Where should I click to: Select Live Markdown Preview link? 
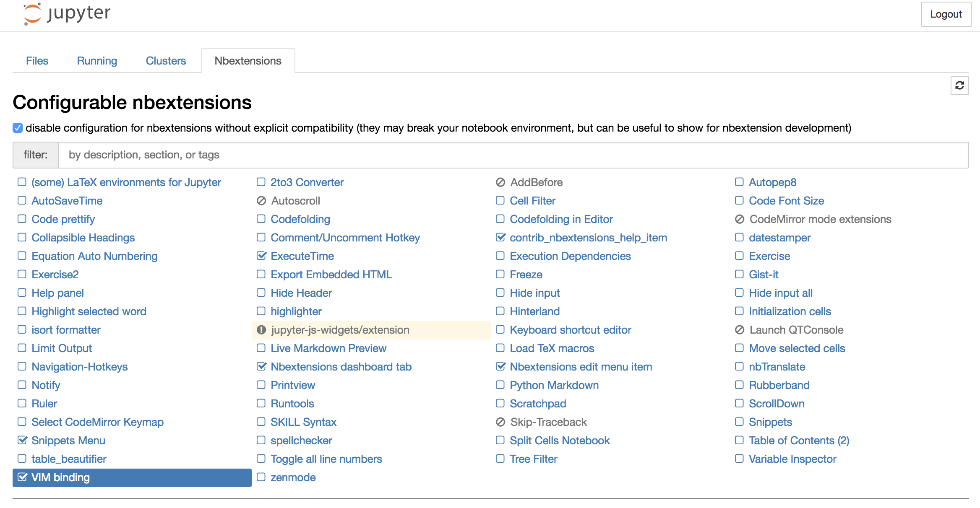(328, 348)
